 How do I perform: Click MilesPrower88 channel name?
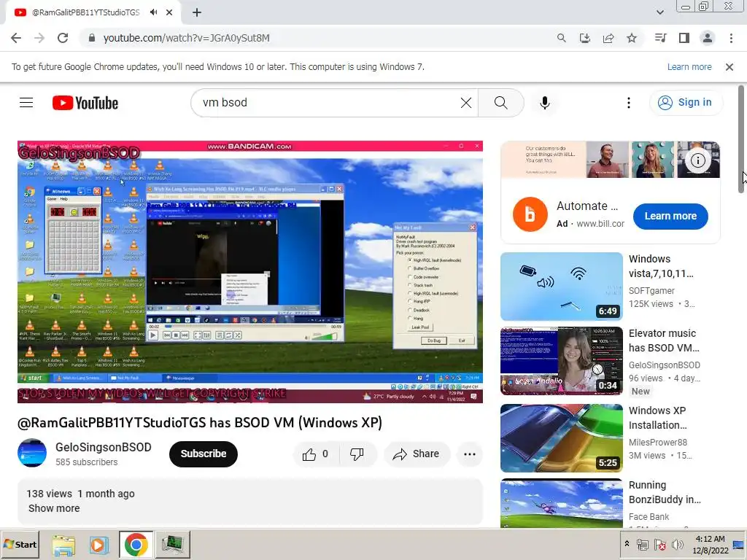[659, 443]
